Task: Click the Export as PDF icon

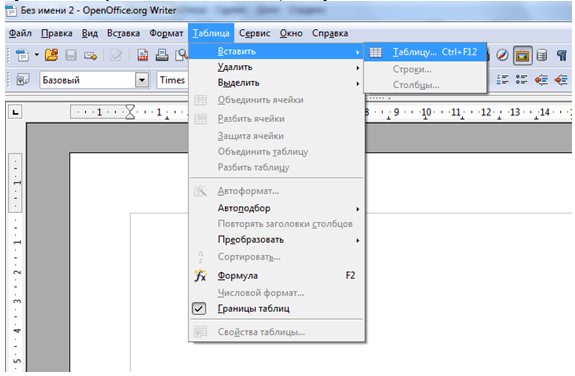Action: (143, 55)
